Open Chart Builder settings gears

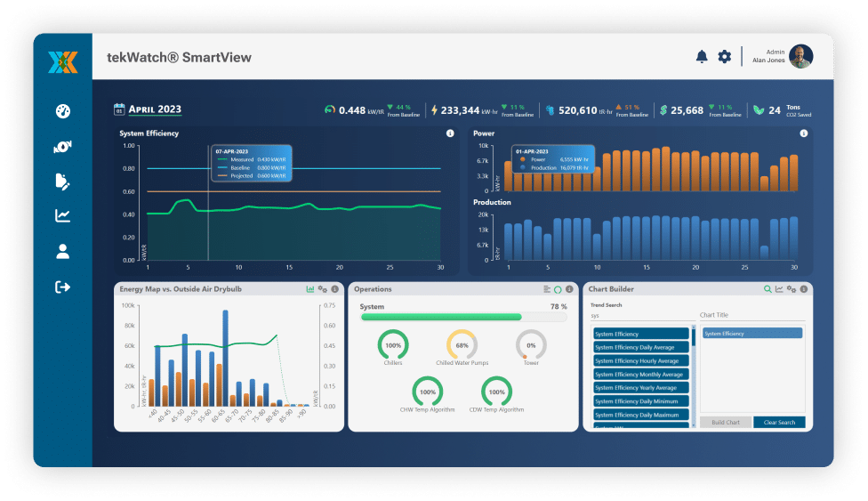(x=792, y=289)
